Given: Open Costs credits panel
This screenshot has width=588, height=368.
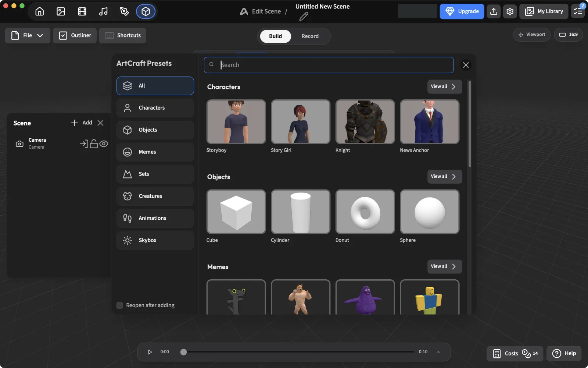Looking at the screenshot, I should 515,353.
